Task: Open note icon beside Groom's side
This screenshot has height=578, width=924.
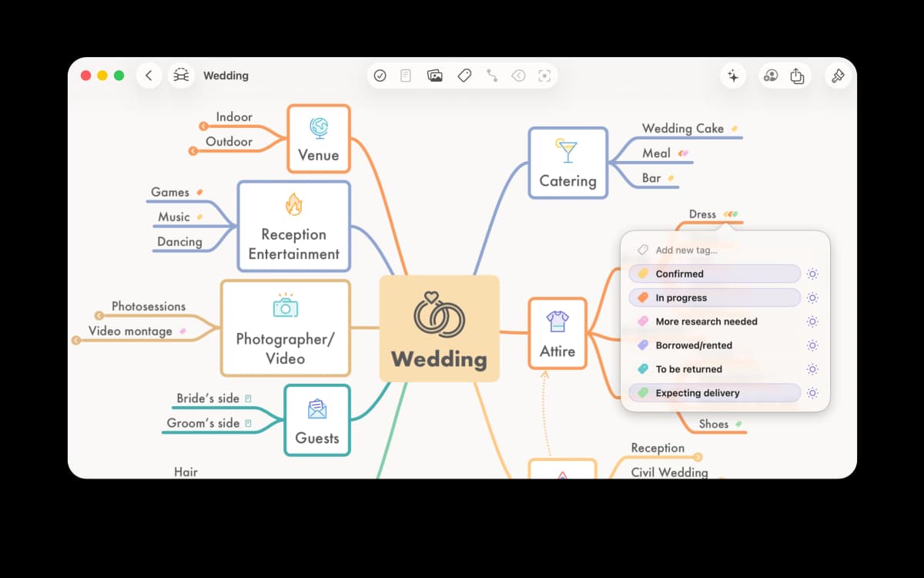Action: pyautogui.click(x=248, y=423)
